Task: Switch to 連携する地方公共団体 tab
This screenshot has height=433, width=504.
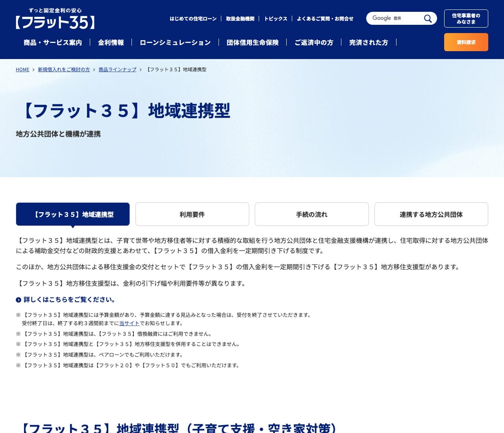Action: [431, 214]
